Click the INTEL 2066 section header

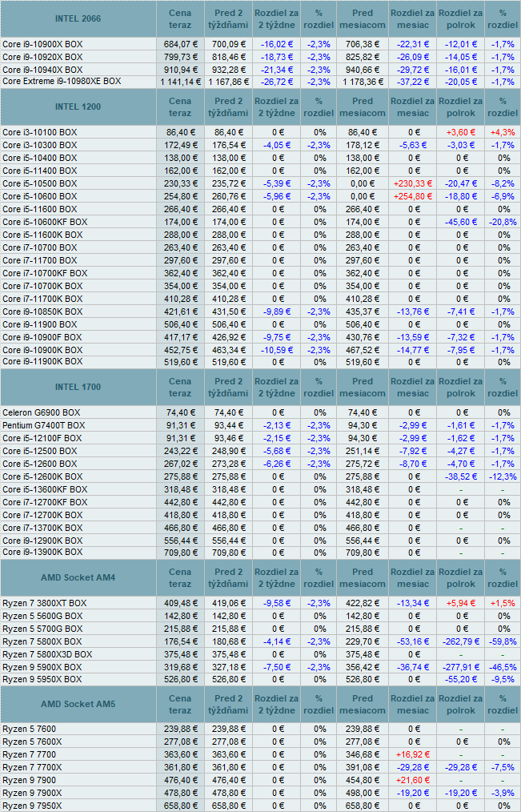tap(78, 18)
